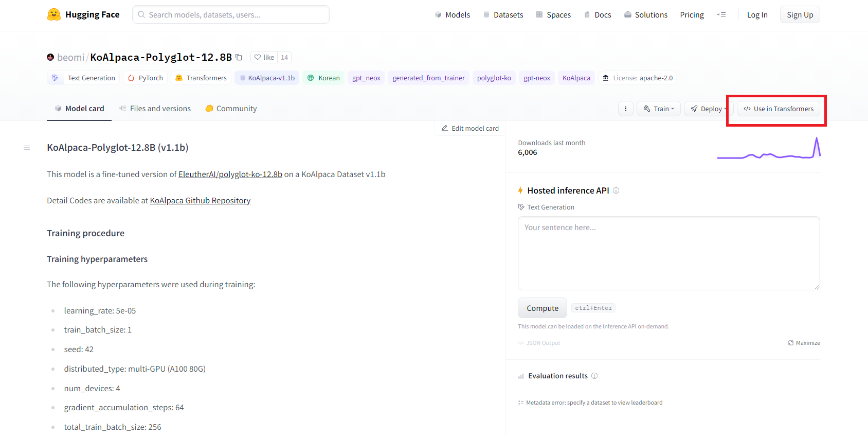Select the KoAlpaca-v1.1b dataset tag
Screen dimensions: 868x436
tap(267, 78)
